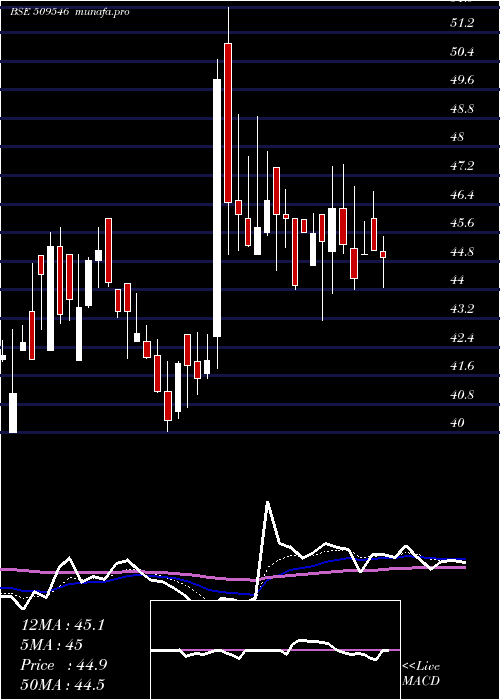Click the '<<Live MACD' label
500x700 pixels.
(421, 674)
